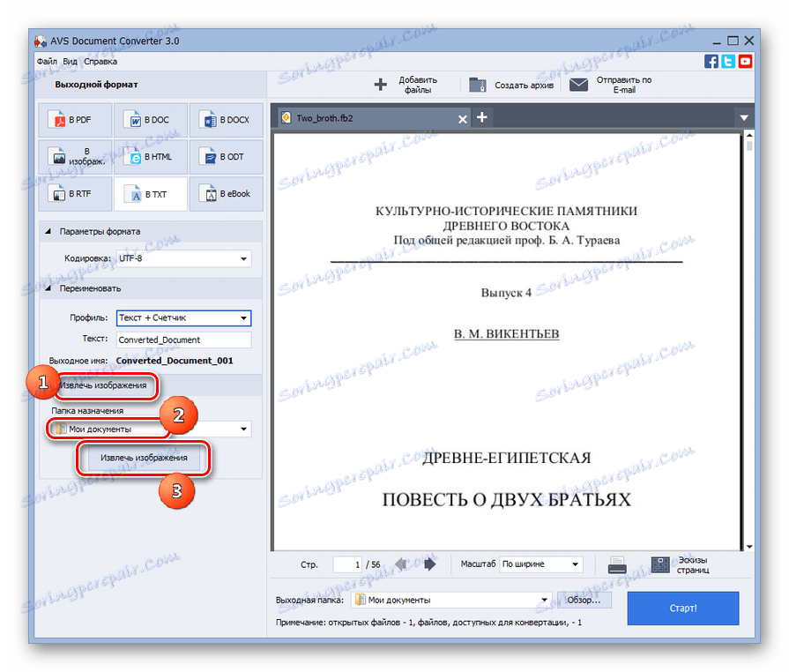Click the Обзор... browse button
The height and width of the screenshot is (672, 789).
584,600
